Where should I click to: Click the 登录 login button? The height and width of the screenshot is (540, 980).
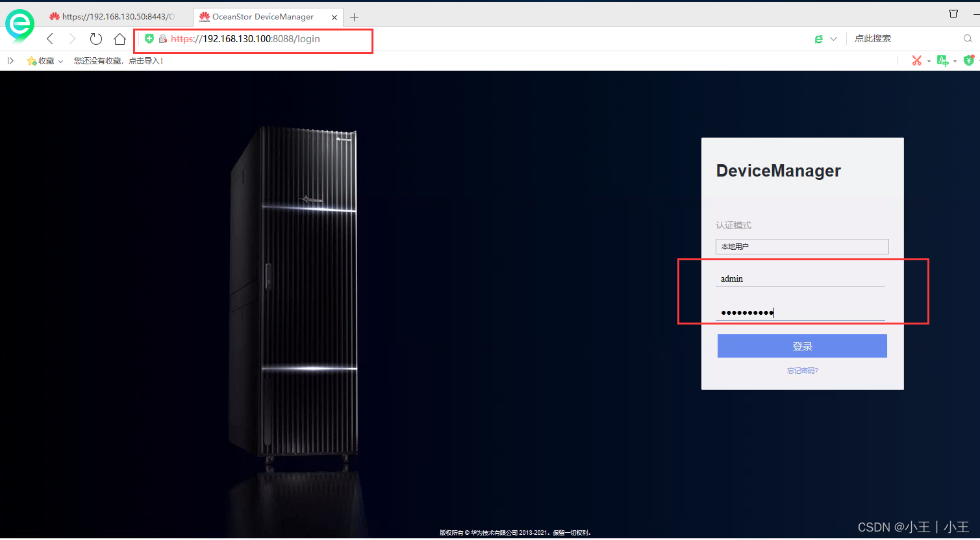click(802, 346)
